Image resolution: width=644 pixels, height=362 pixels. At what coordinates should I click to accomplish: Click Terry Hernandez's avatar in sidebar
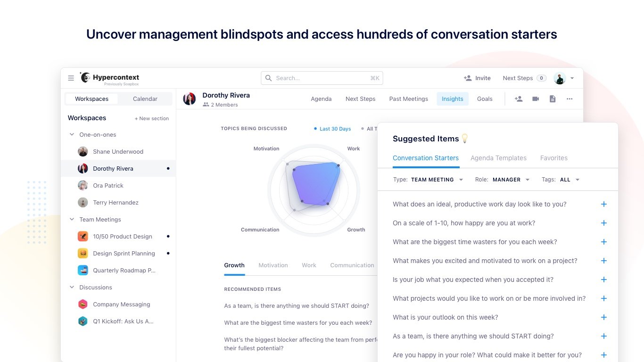(x=83, y=203)
